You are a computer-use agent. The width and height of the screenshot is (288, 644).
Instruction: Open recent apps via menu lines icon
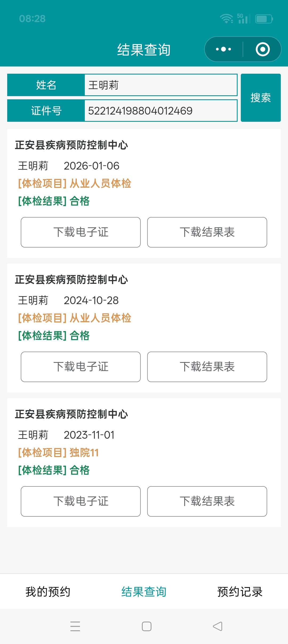click(x=75, y=626)
